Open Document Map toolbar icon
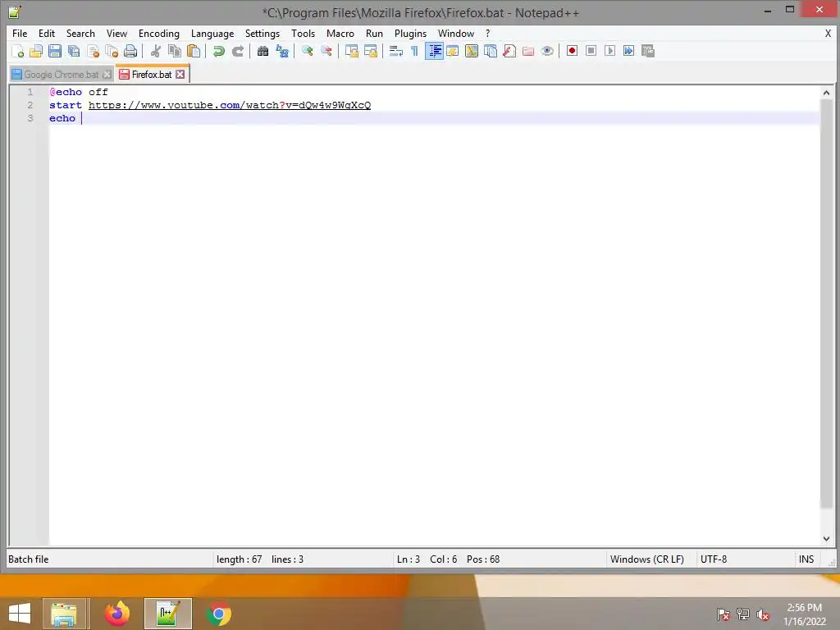840x630 pixels. [472, 51]
